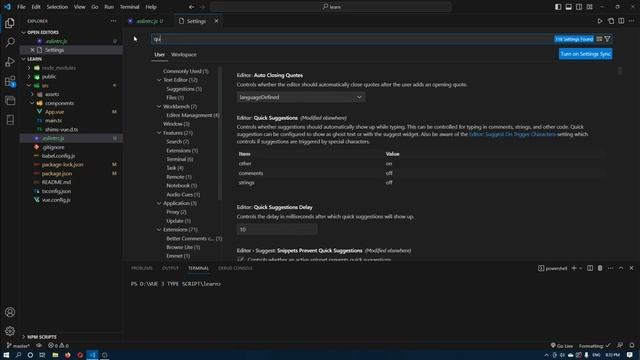Screen dimensions: 640x360
Task: Open the Extensions view
Action: coord(10,81)
